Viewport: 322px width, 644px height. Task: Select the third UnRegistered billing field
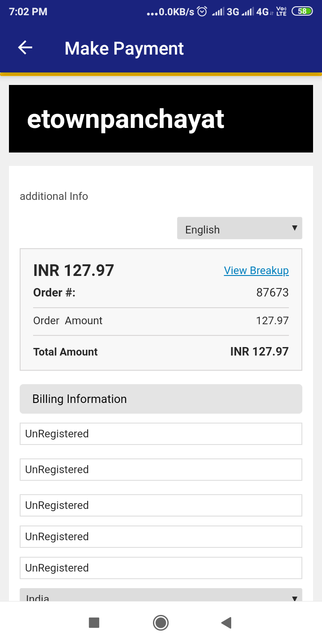161,505
